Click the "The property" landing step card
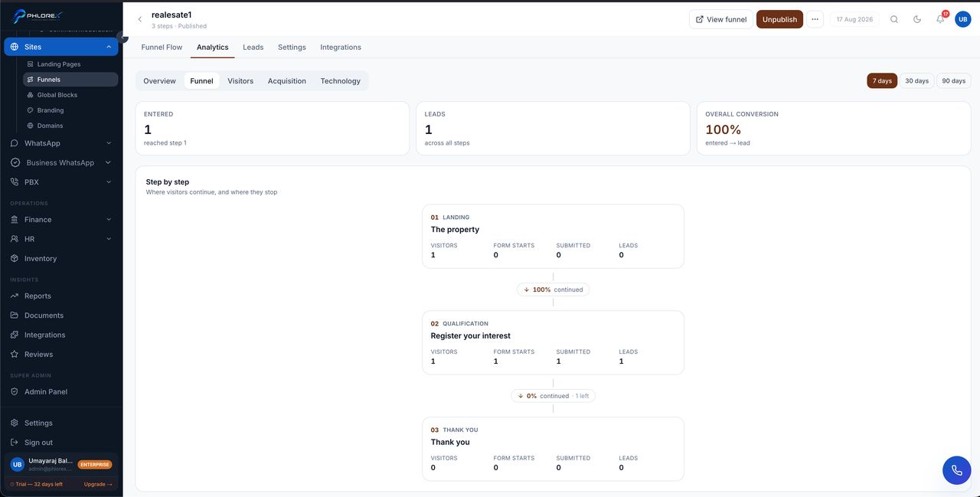Screen dimensions: 980x497 pyautogui.click(x=553, y=236)
